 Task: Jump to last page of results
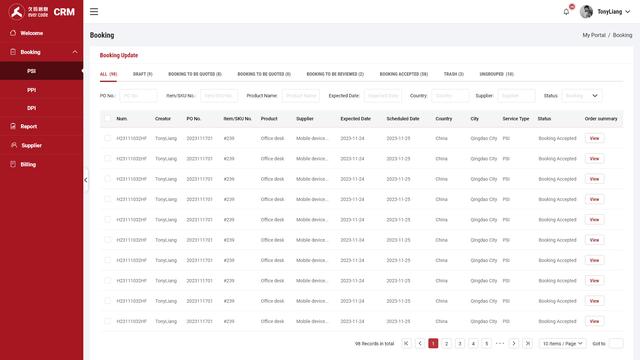click(528, 343)
